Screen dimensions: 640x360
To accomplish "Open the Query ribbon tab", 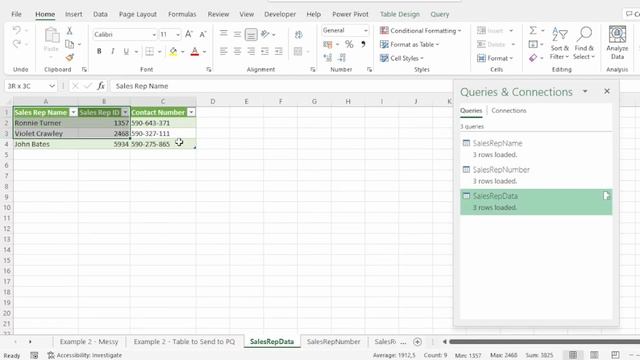I will (440, 14).
